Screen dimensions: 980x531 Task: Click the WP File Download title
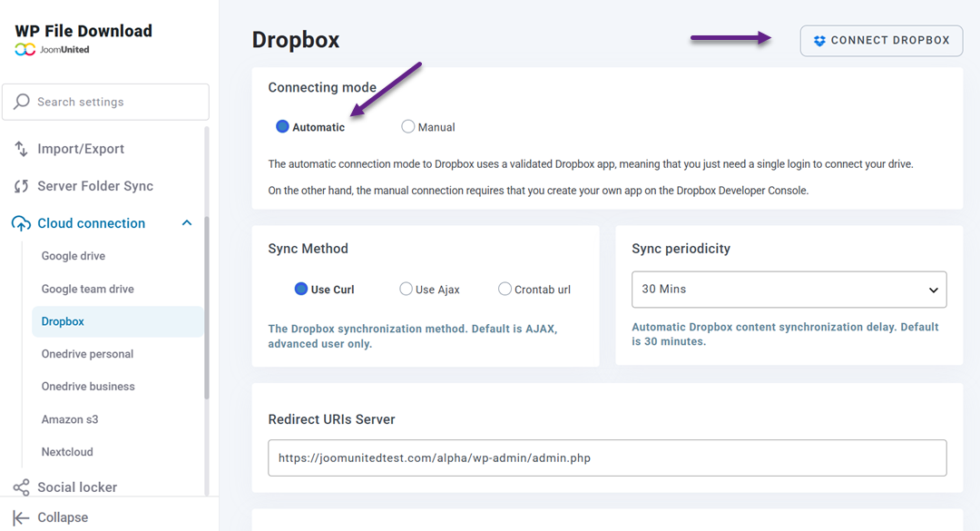click(83, 31)
